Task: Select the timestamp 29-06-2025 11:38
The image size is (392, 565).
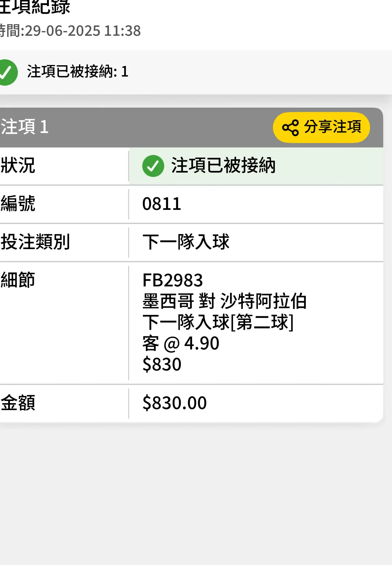Action: click(83, 31)
